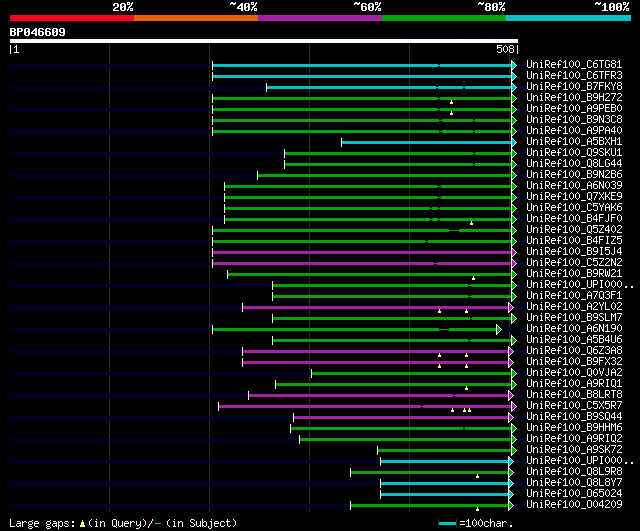Click the orange ~40% identity legend segment

coord(196,18)
